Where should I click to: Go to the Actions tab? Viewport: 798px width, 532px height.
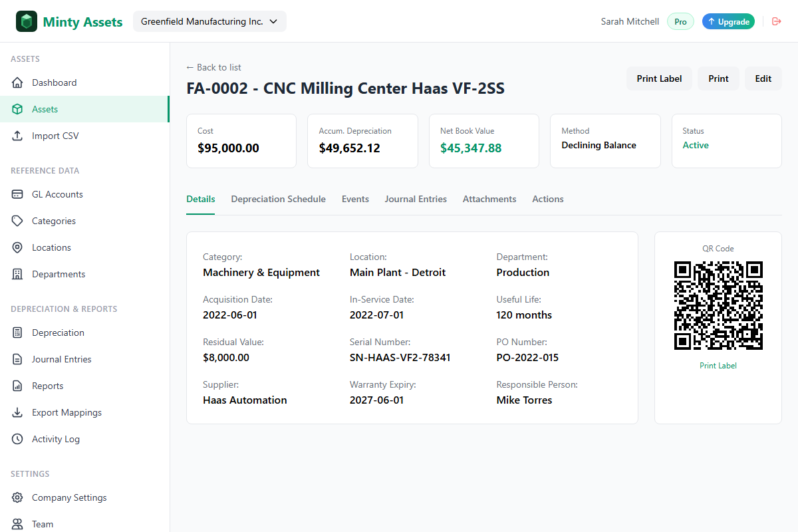(x=548, y=199)
